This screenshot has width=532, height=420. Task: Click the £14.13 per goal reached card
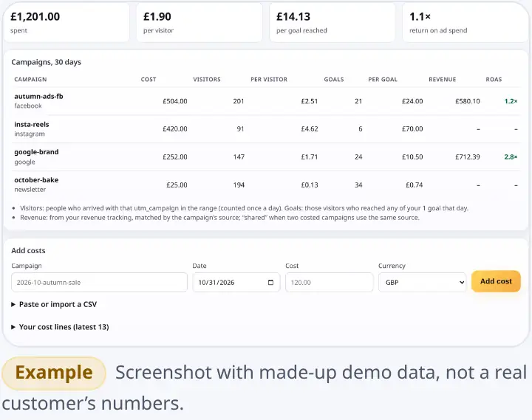point(332,22)
